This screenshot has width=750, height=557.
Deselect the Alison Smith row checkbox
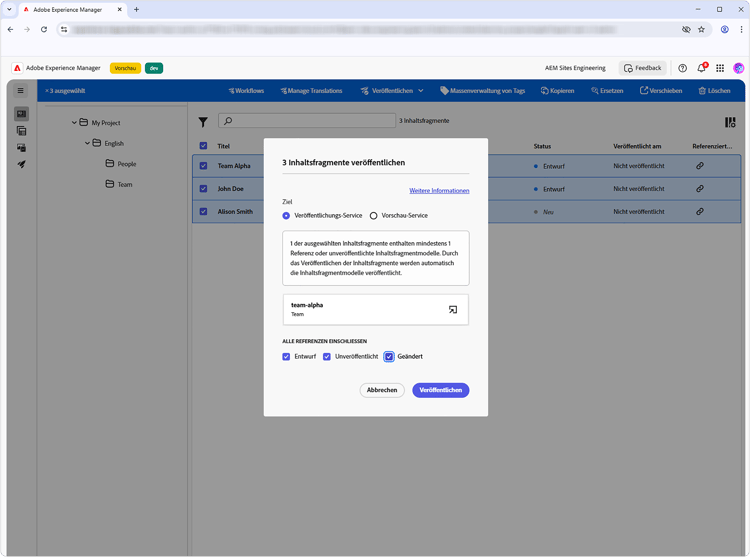point(203,211)
